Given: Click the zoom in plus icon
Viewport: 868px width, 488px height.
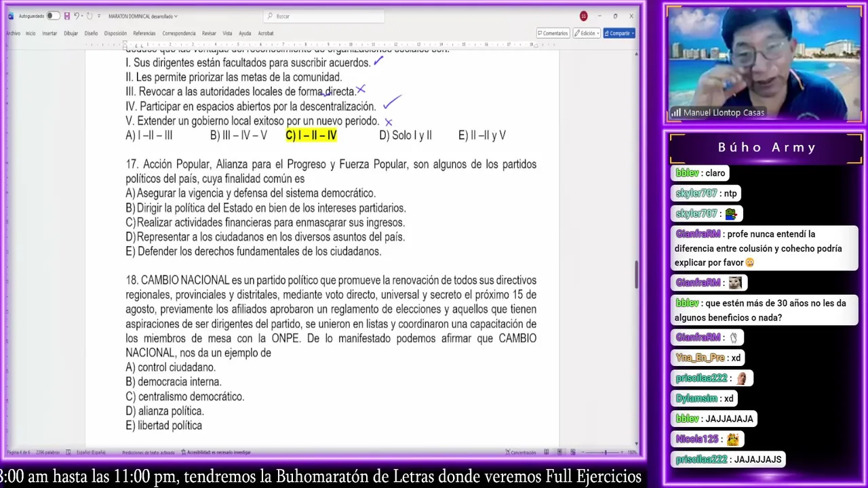Looking at the screenshot, I should pyautogui.click(x=622, y=452).
